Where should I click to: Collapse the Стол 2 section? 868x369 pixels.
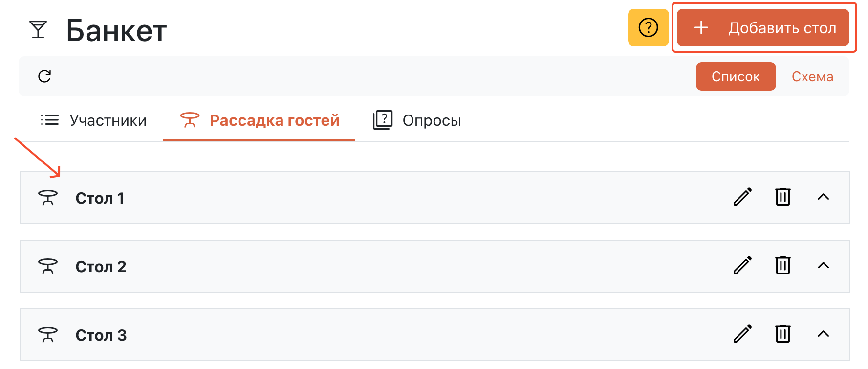point(824,266)
